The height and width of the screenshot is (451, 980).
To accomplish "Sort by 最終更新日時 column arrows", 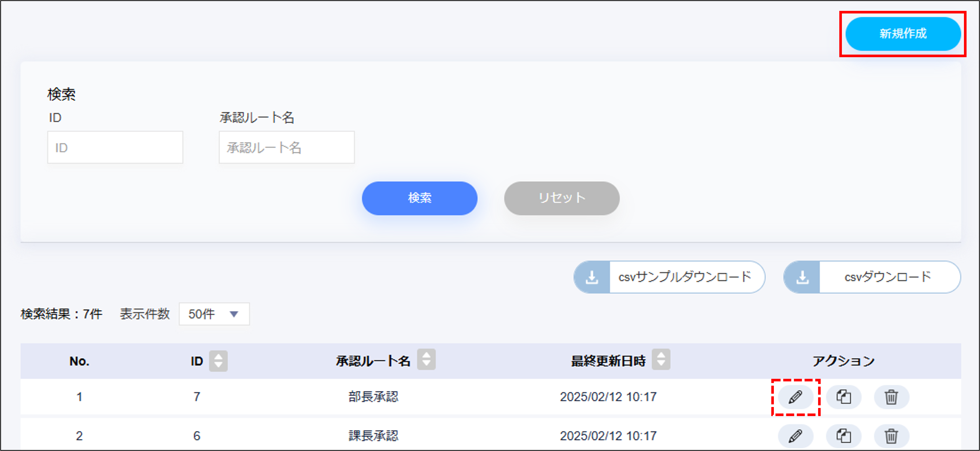I will click(x=661, y=359).
